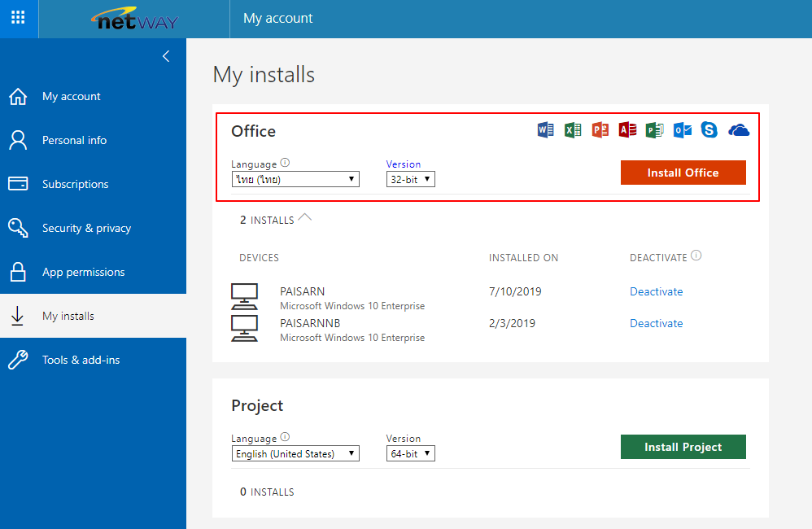Collapse the 2 installs device list

pos(305,218)
